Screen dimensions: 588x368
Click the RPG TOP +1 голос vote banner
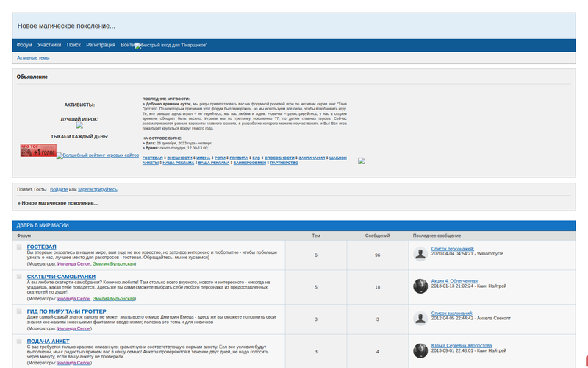tap(38, 150)
